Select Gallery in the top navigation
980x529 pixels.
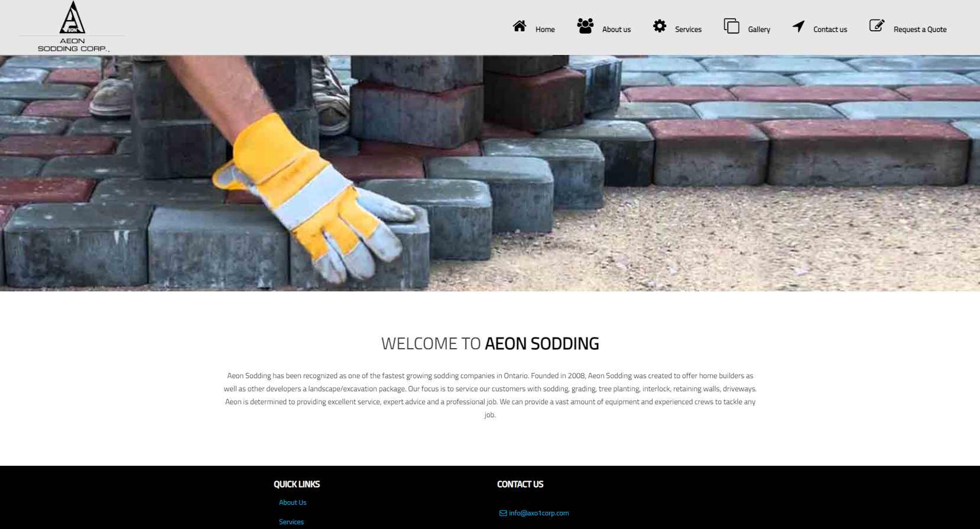759,30
